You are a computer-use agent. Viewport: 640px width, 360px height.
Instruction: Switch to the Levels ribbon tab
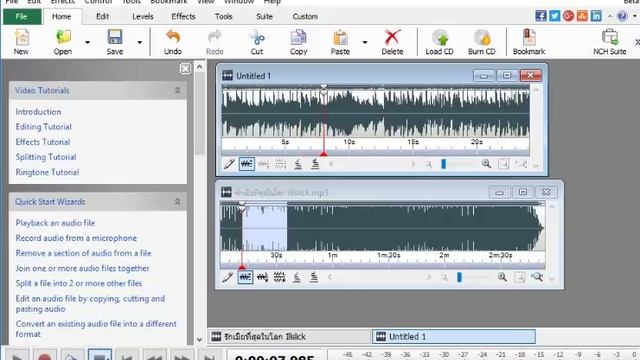click(143, 16)
